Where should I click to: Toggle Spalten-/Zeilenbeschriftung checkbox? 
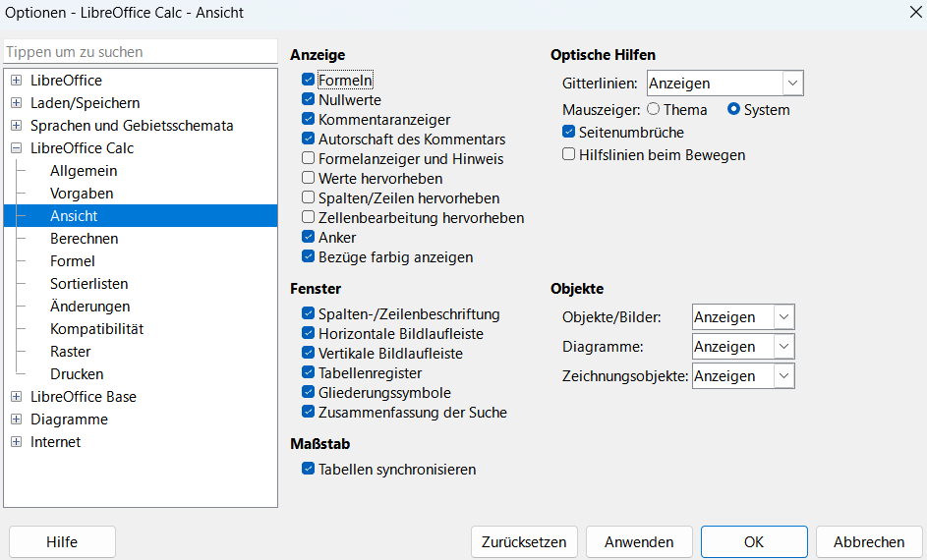click(x=308, y=313)
